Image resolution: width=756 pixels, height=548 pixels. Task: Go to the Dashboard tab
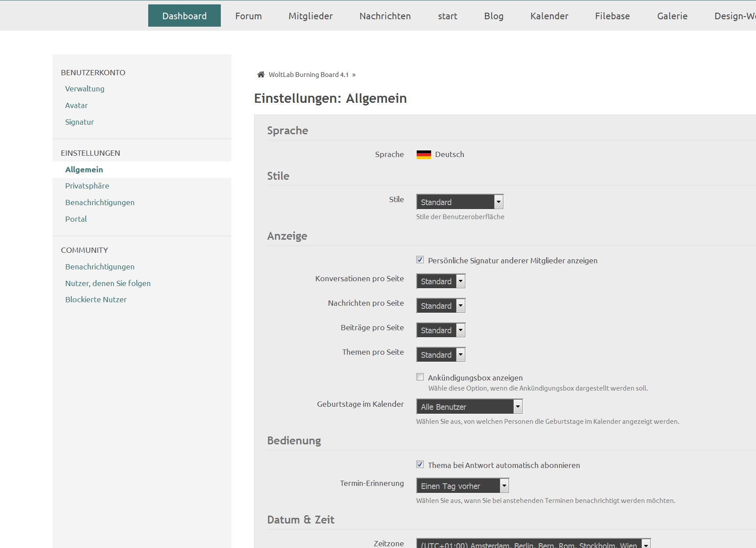tap(184, 16)
